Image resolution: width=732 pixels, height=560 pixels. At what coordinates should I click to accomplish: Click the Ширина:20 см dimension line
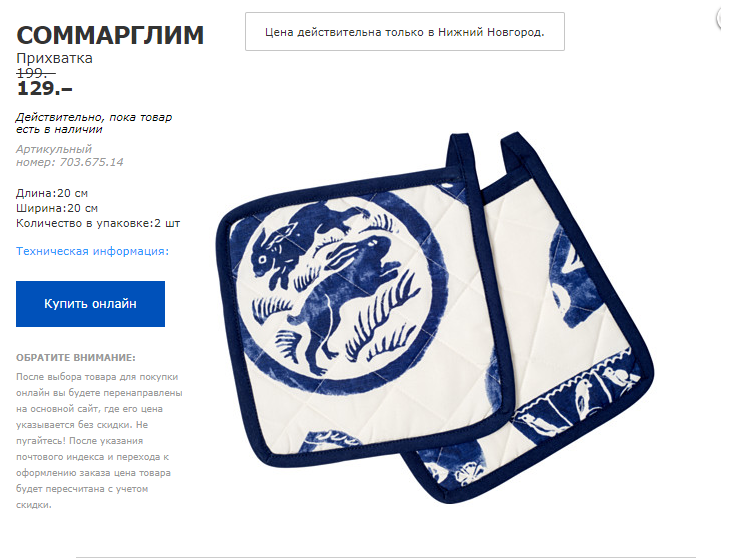[57, 208]
